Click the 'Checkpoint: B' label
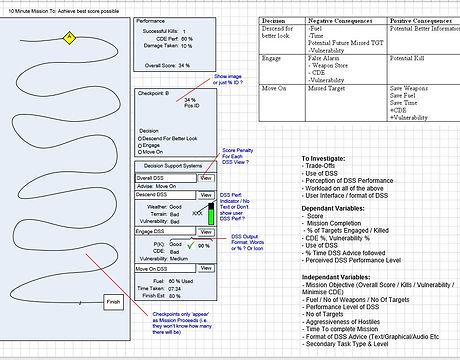This screenshot has height=360, width=460. (x=153, y=93)
